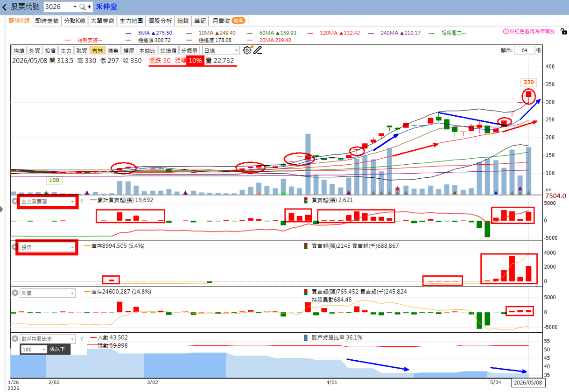Toggle the 融資 overlay button
This screenshot has height=392, width=569.
point(82,50)
